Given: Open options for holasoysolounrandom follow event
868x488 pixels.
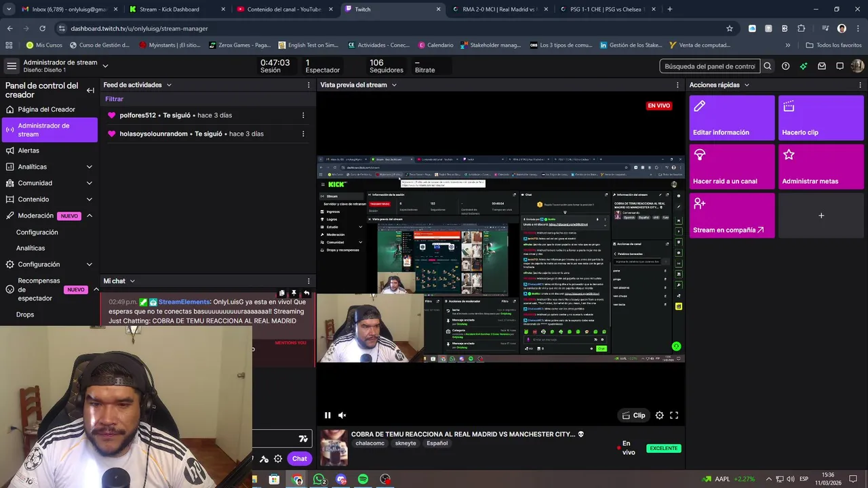Looking at the screenshot, I should [303, 134].
